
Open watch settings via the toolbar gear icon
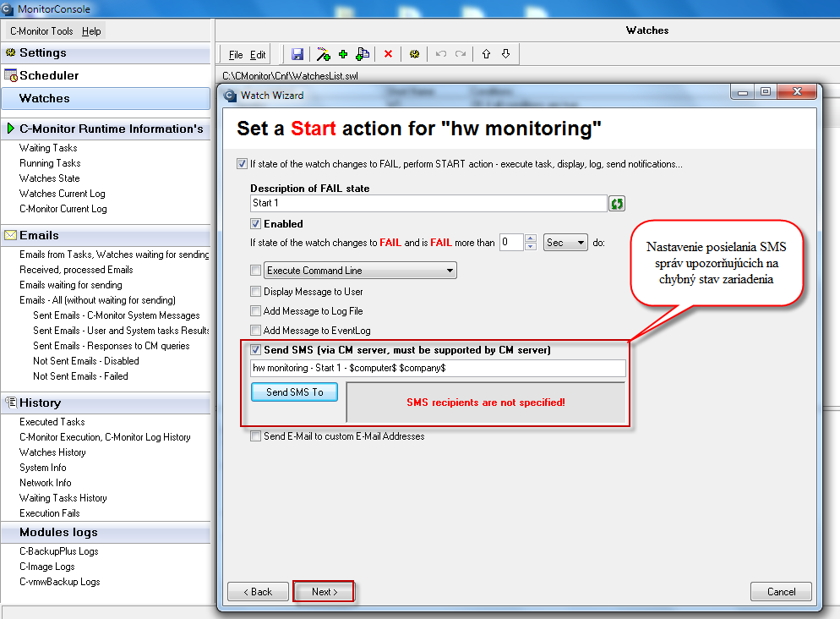click(x=414, y=54)
